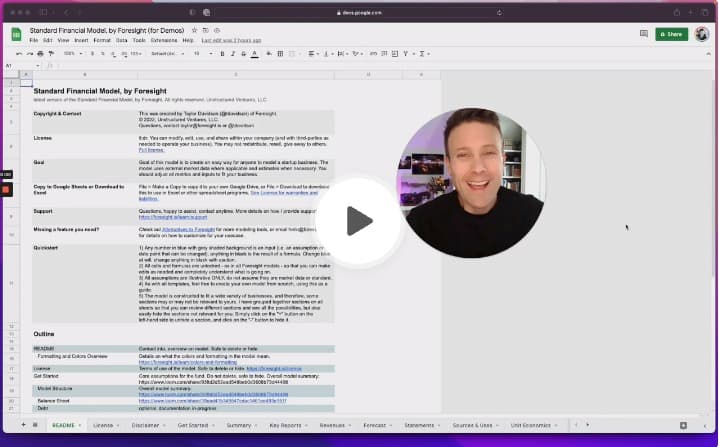Image resolution: width=719 pixels, height=447 pixels.
Task: Open the comment history icon
Action: 643,34
